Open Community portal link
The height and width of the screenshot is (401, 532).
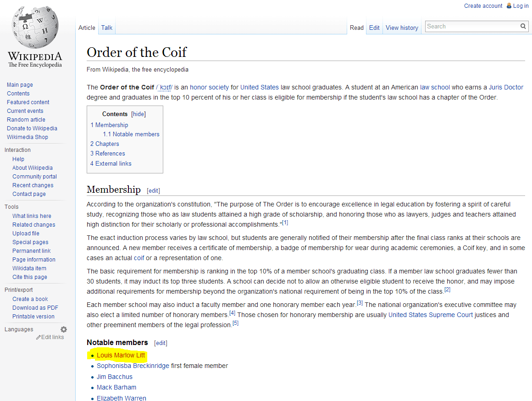[x=34, y=177]
